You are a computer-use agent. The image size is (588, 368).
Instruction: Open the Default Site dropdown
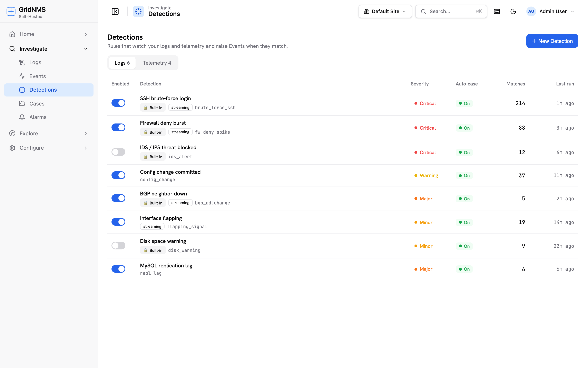pos(385,11)
